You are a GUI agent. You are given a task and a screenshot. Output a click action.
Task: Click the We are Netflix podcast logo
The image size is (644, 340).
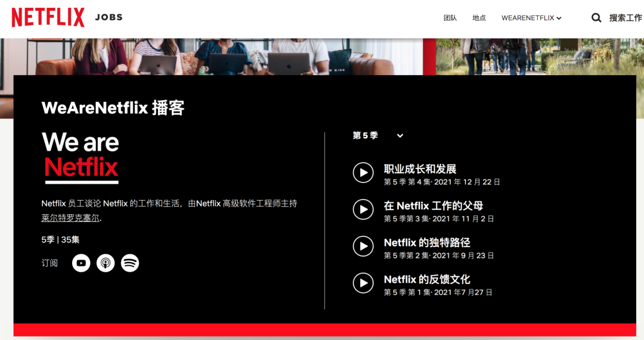click(x=81, y=158)
